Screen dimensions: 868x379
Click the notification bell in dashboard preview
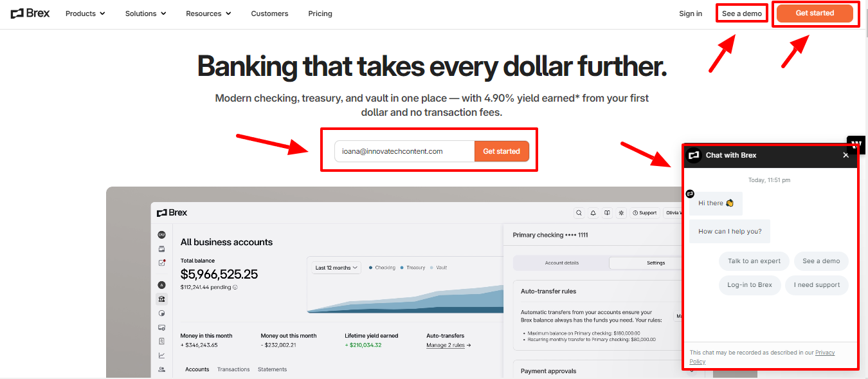[593, 212]
